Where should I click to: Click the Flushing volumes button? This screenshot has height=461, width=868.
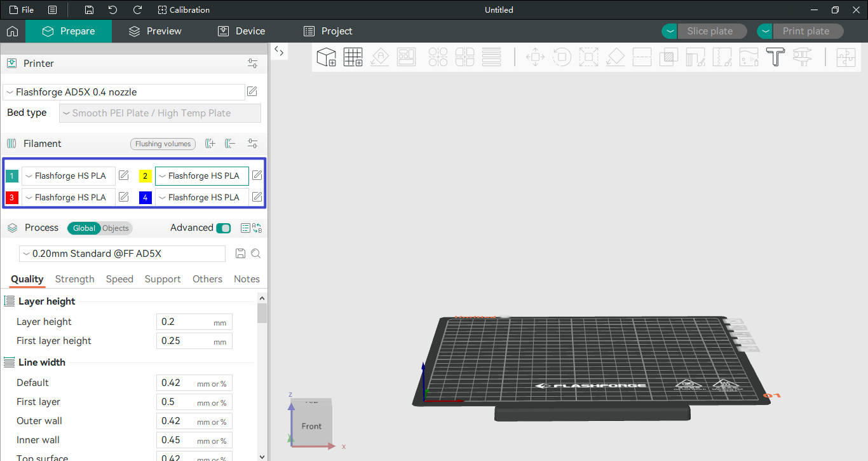point(163,144)
